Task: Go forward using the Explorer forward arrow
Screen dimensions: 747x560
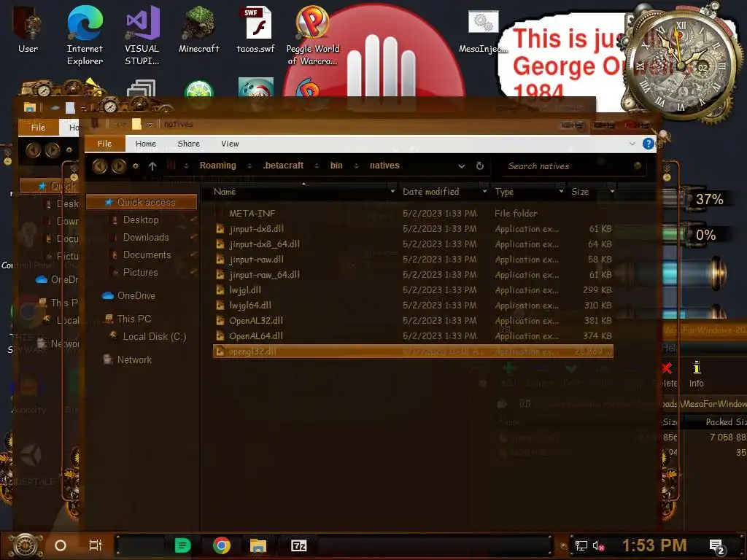Action: click(x=119, y=166)
